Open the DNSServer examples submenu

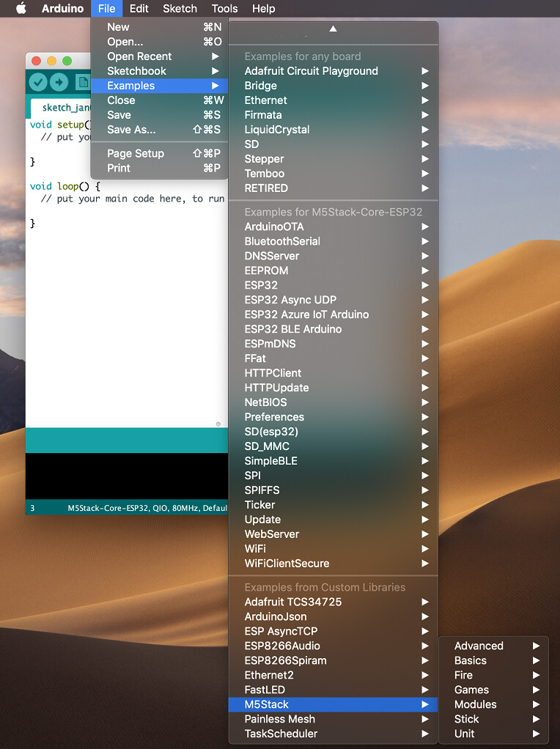[x=334, y=256]
